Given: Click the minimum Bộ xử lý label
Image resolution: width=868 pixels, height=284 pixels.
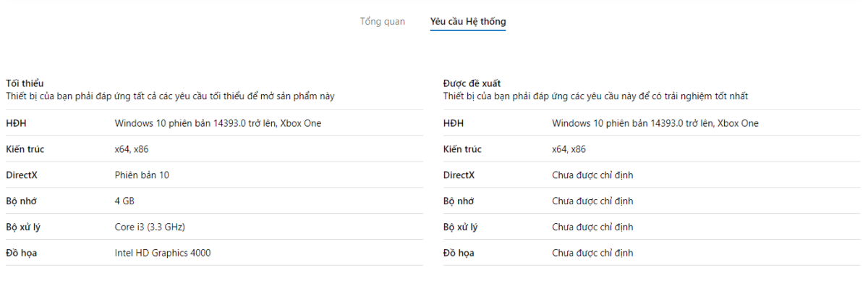Looking at the screenshot, I should coord(23,227).
